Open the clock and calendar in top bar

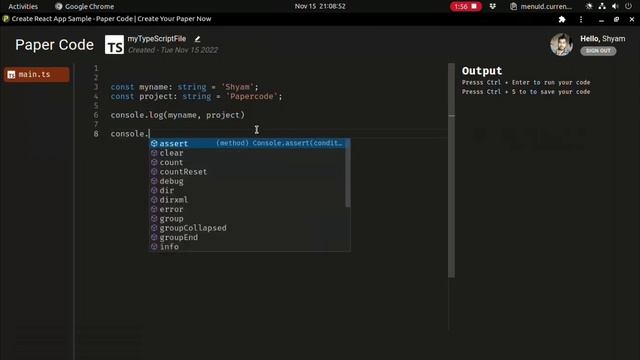[x=320, y=6]
